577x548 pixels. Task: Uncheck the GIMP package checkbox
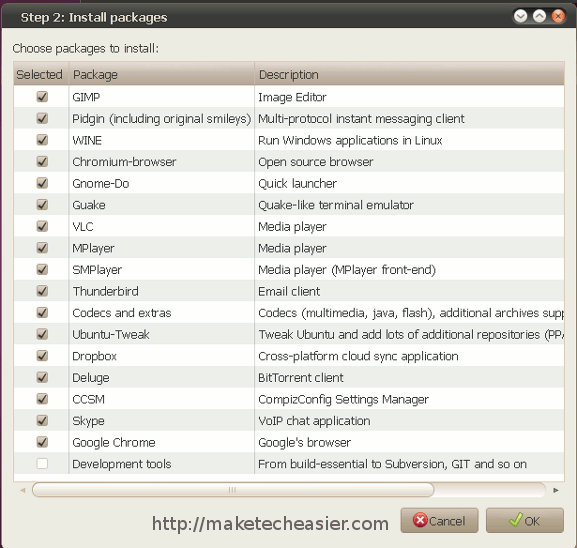tap(42, 97)
